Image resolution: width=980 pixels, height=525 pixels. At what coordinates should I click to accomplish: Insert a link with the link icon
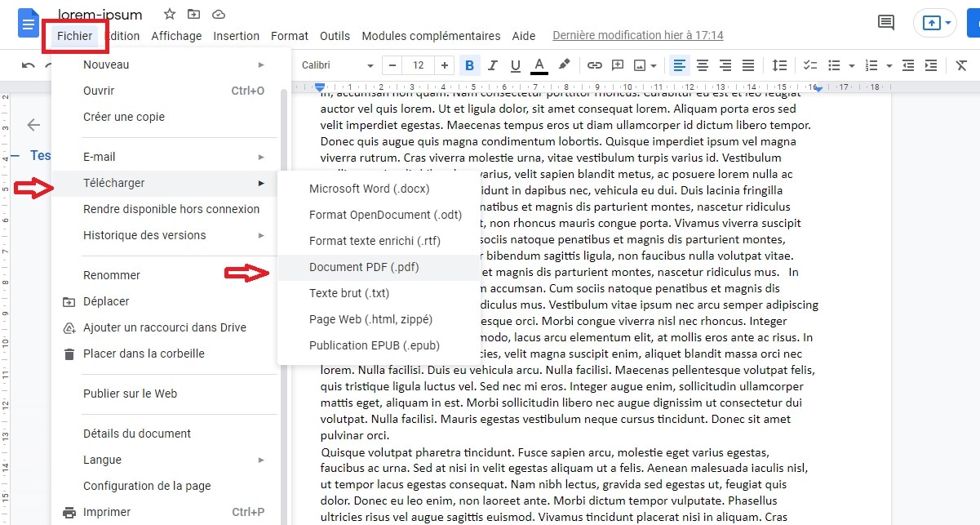click(594, 65)
